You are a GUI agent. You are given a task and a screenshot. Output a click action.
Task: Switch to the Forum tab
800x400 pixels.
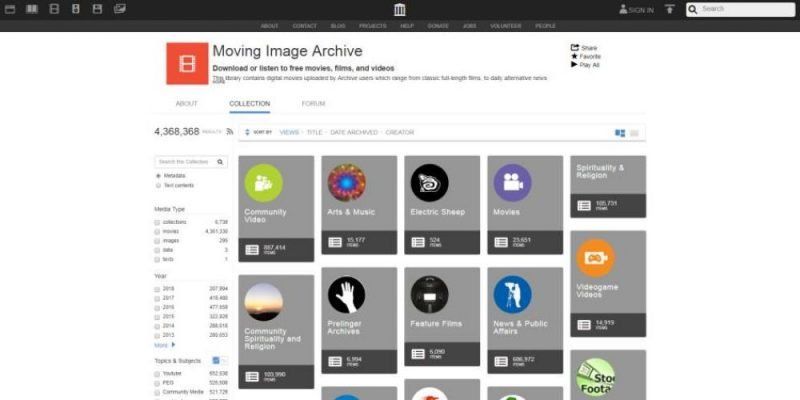coord(313,103)
